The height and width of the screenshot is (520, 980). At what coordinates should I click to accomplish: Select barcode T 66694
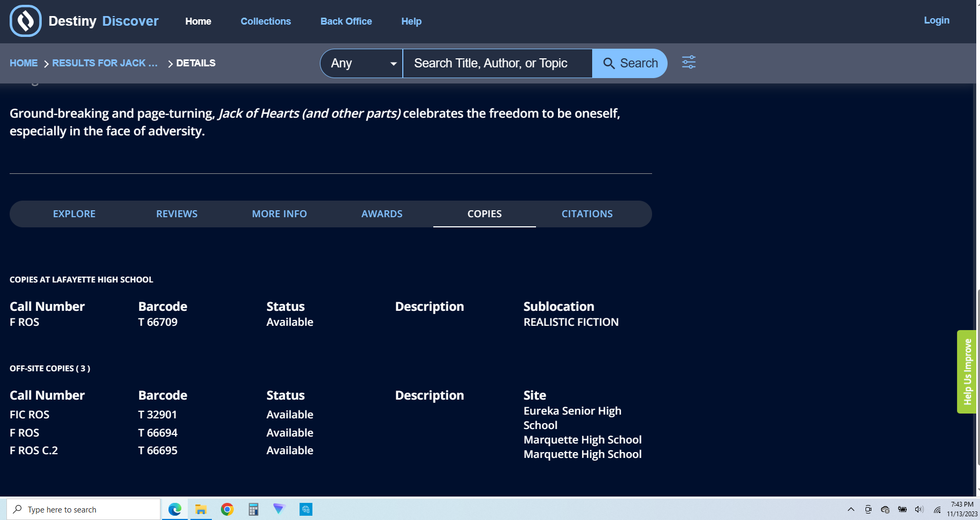point(158,433)
